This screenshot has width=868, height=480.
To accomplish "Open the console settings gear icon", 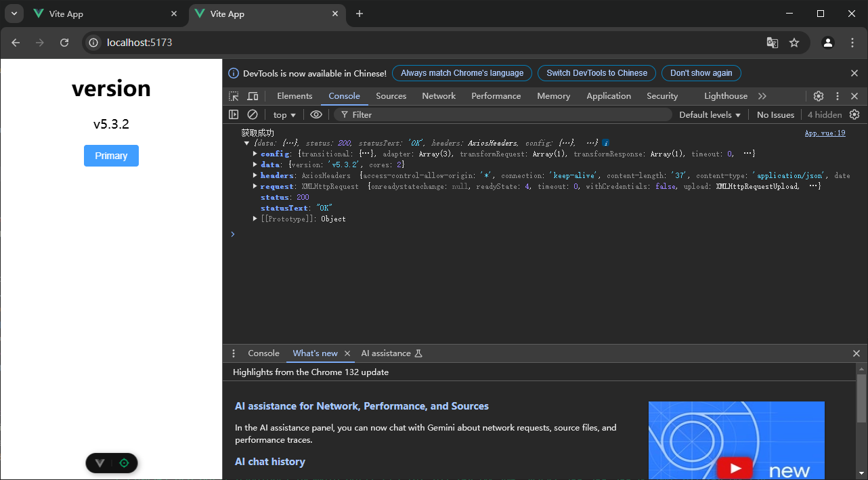I will tap(854, 115).
